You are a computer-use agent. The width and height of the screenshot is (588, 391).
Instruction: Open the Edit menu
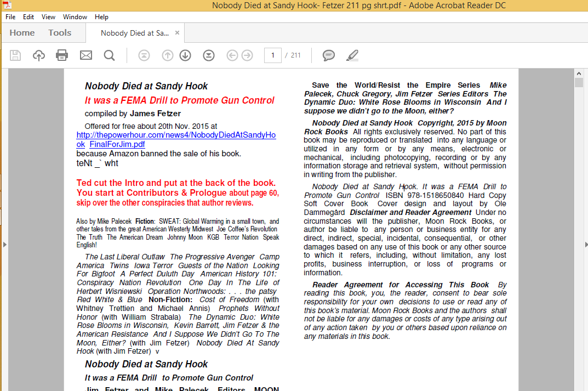tap(28, 17)
